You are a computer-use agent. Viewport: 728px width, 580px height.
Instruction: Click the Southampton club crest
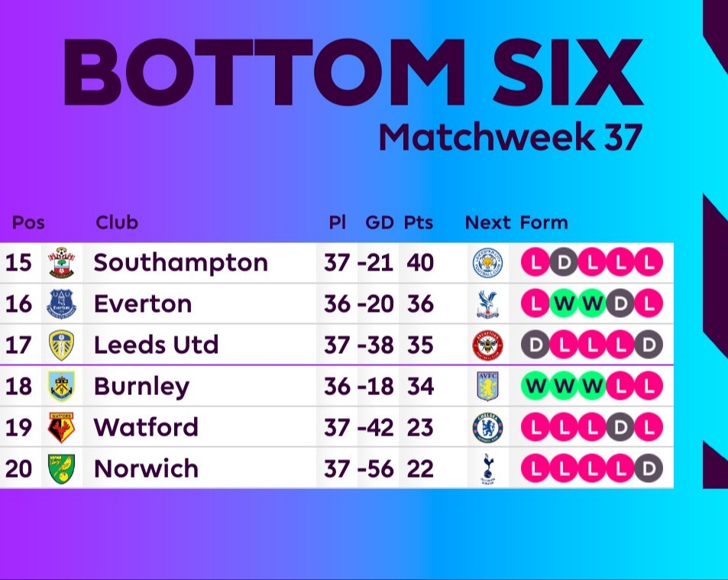point(62,263)
